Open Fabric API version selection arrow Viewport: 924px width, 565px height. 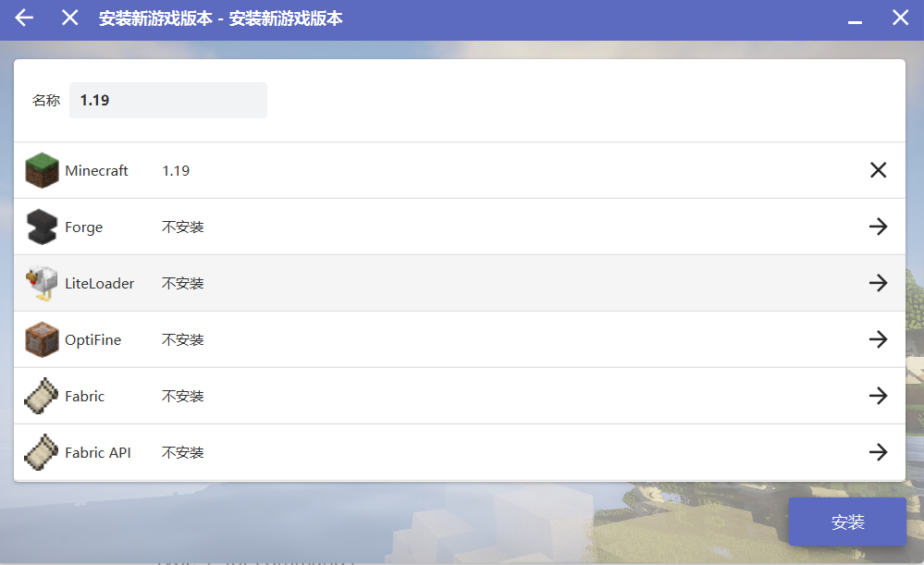tap(878, 452)
